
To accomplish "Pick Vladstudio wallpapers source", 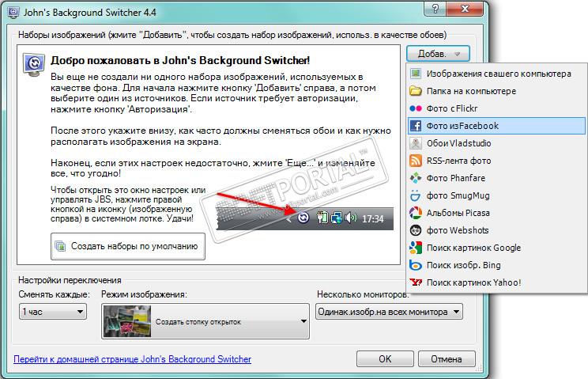I will point(496,143).
